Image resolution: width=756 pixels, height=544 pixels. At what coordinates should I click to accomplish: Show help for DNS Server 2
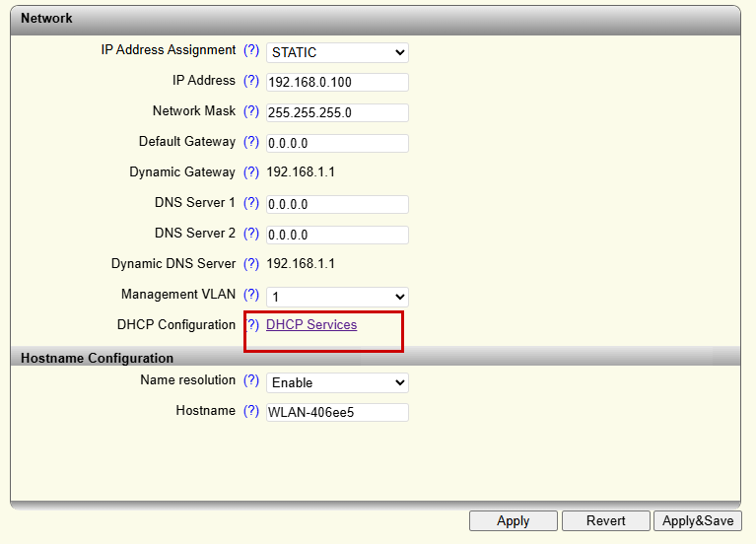(251, 234)
